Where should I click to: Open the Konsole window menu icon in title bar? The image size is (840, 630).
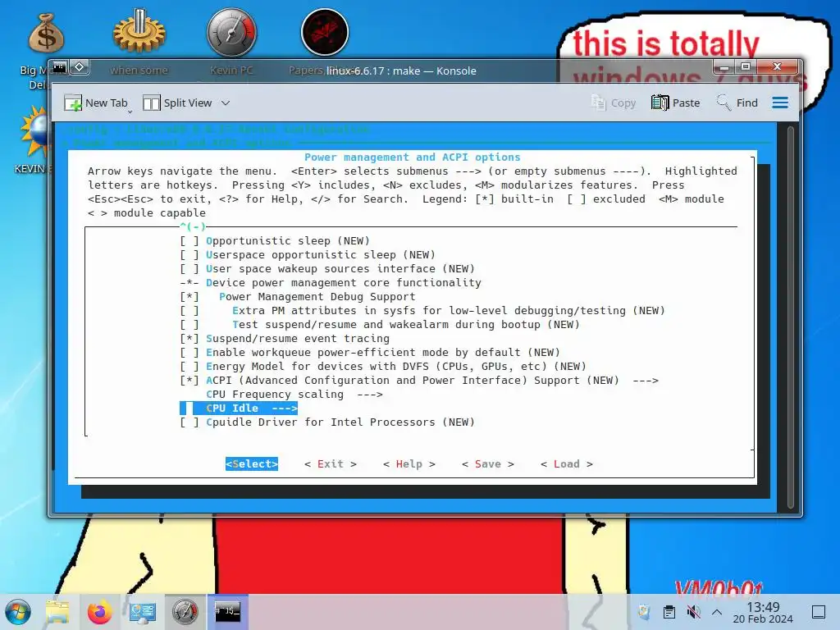(59, 67)
